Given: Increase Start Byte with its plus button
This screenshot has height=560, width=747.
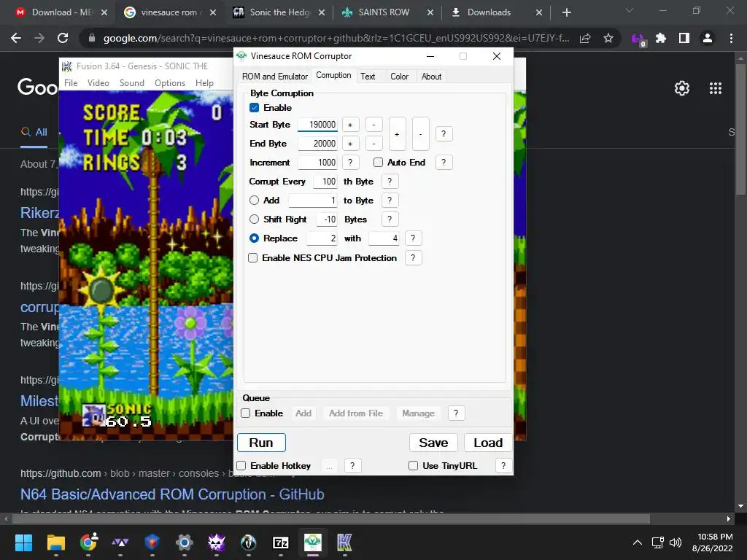Looking at the screenshot, I should point(350,125).
